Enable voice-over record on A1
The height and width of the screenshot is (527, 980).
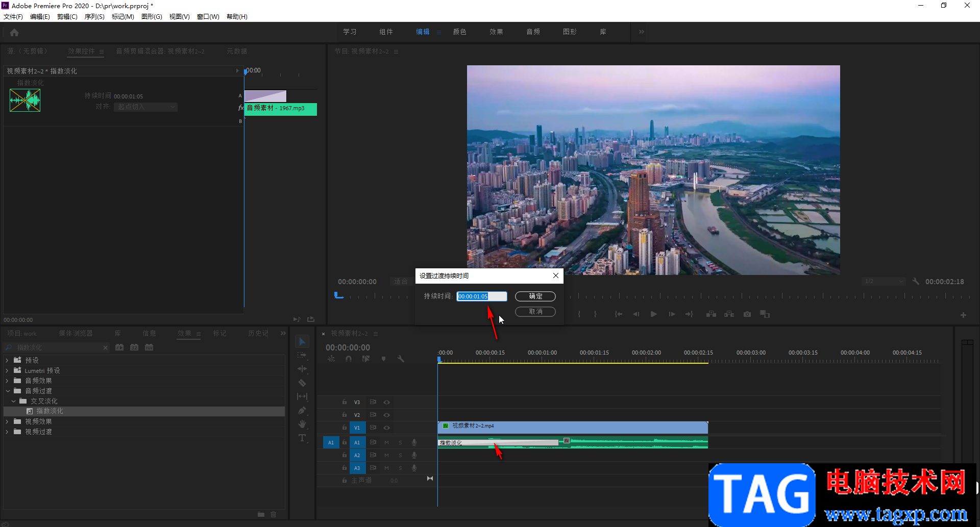click(414, 443)
